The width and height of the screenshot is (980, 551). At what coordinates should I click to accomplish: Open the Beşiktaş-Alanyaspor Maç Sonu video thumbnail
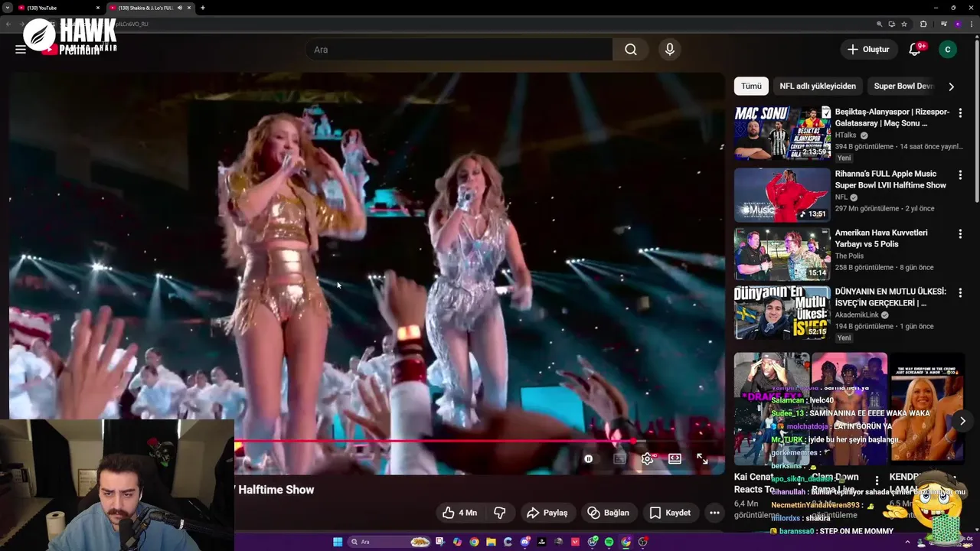[x=782, y=133]
